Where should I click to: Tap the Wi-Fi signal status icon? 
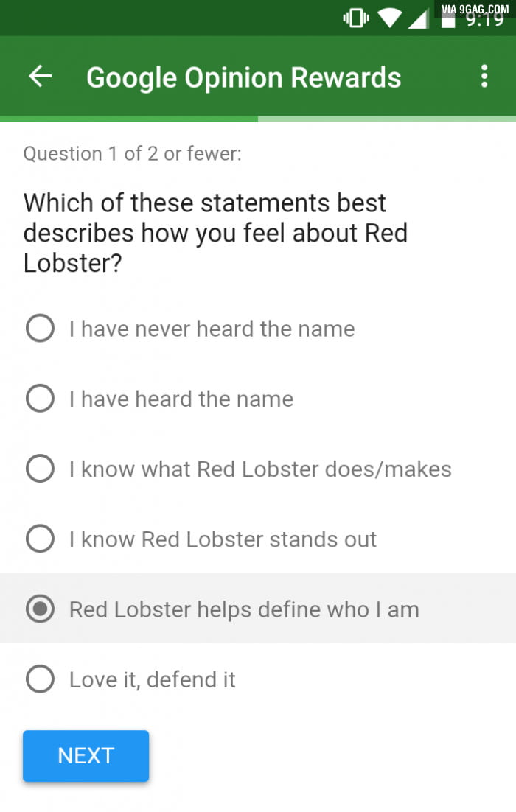[388, 18]
